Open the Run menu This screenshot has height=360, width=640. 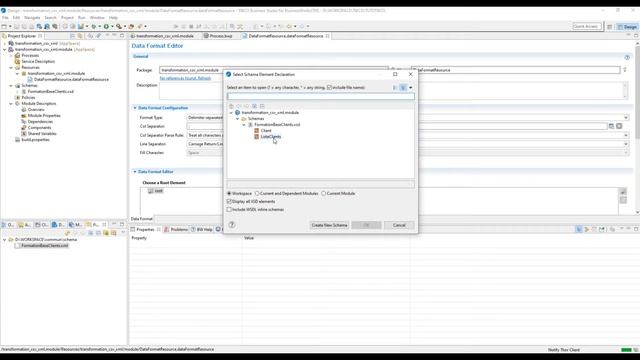(x=82, y=18)
